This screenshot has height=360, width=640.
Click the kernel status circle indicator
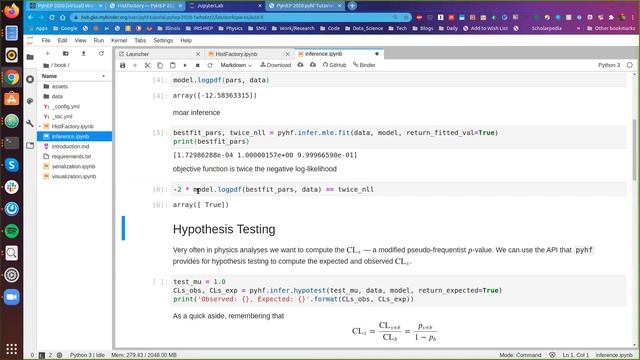tap(630, 65)
